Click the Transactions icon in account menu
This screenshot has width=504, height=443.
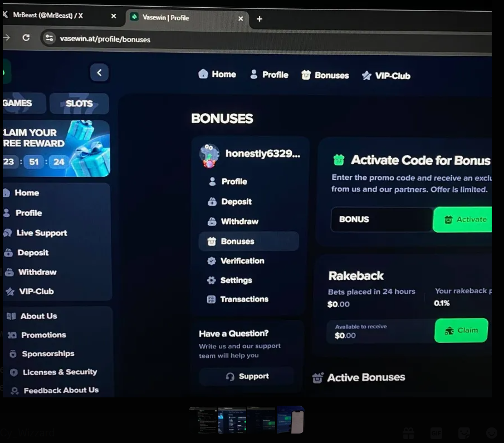(211, 299)
